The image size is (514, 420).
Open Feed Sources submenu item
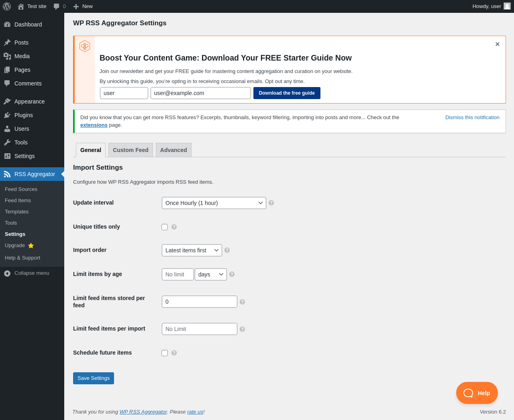(21, 189)
